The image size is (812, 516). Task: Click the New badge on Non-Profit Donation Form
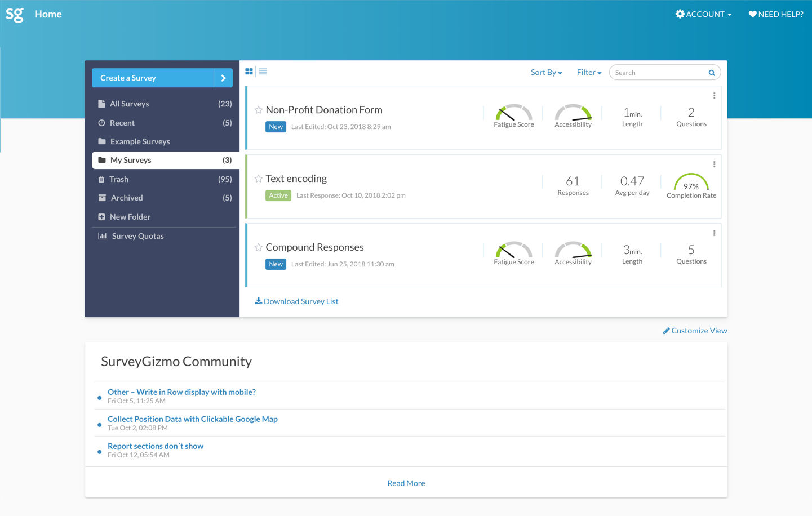[x=276, y=127]
